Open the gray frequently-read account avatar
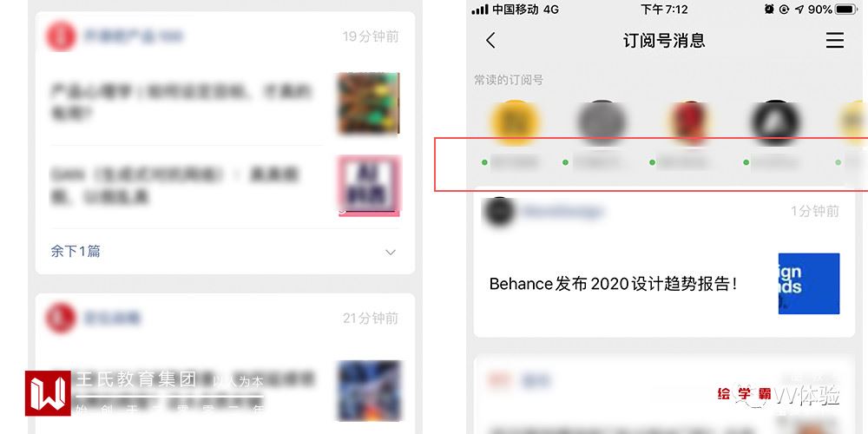 pos(602,122)
